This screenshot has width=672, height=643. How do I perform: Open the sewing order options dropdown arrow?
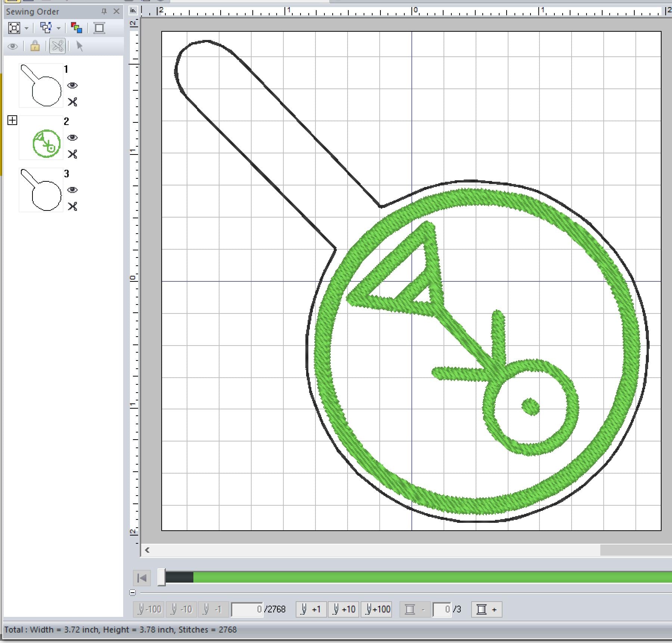[58, 28]
